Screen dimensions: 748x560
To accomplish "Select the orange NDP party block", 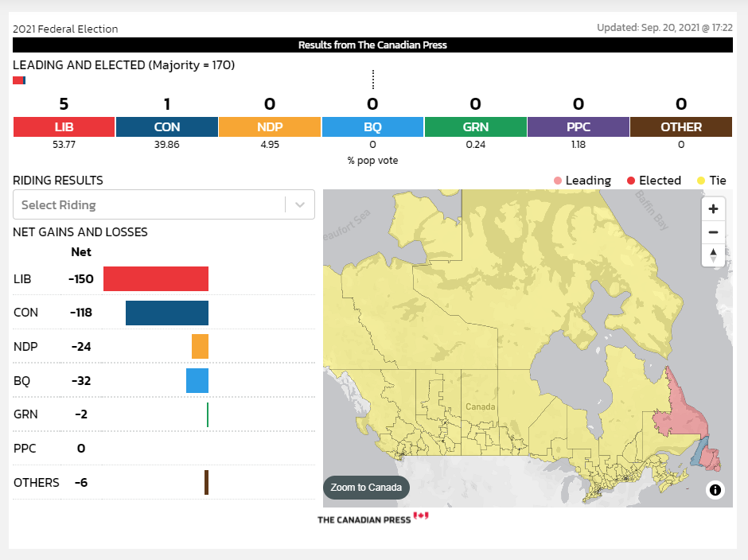I will (x=270, y=127).
